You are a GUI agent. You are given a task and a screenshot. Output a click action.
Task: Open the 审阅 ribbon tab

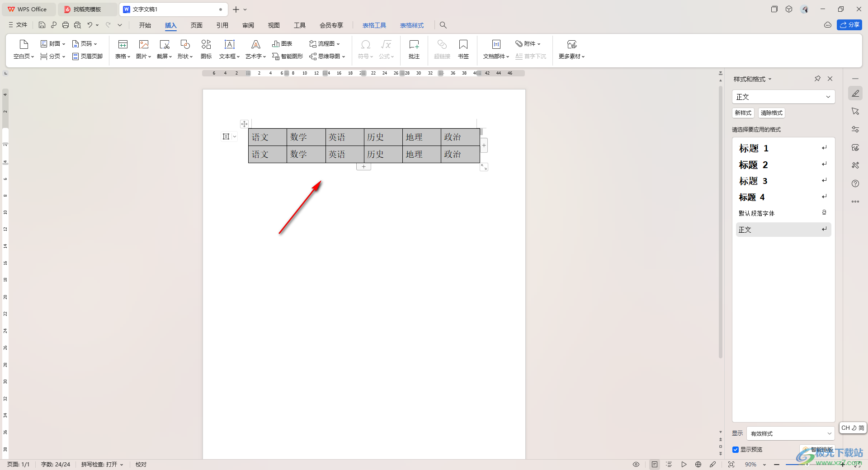tap(248, 25)
